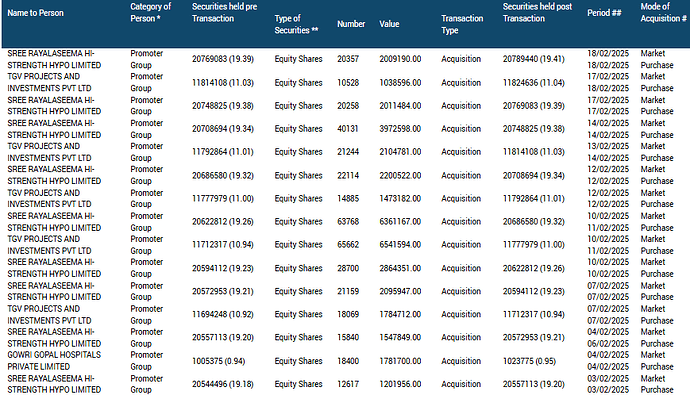This screenshot has width=690, height=395.
Task: Select value cell 2009190.00
Action: 400,59
